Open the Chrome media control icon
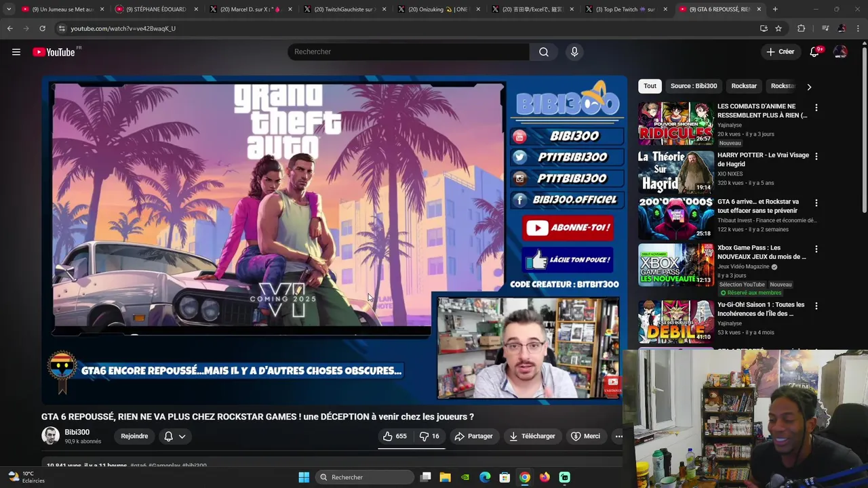Screen dimensions: 868x488 click(825, 28)
